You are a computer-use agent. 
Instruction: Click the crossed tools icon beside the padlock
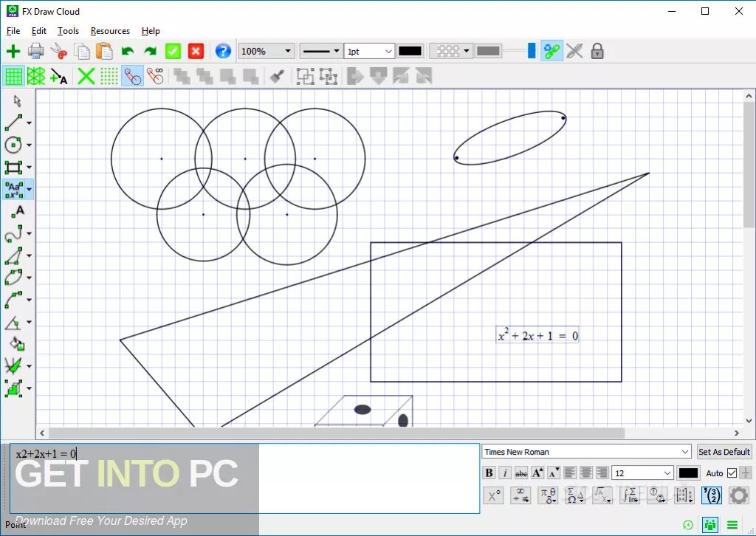[x=574, y=51]
